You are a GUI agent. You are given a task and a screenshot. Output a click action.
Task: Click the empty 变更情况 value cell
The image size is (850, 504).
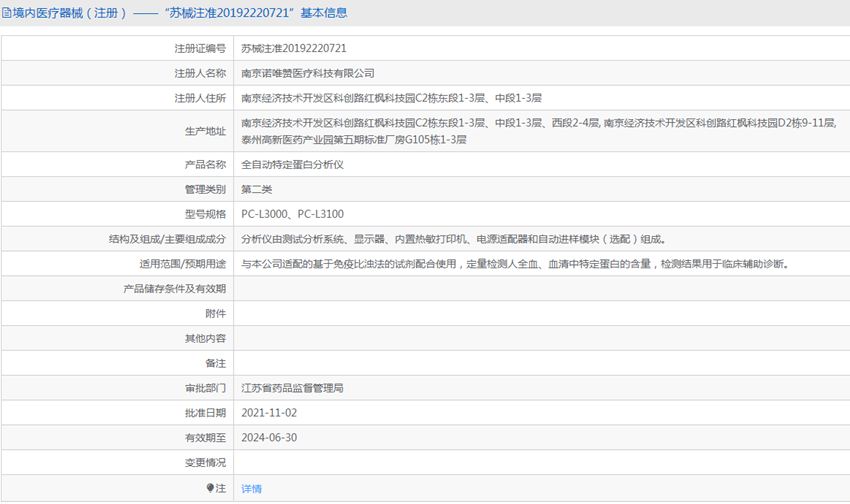point(540,463)
